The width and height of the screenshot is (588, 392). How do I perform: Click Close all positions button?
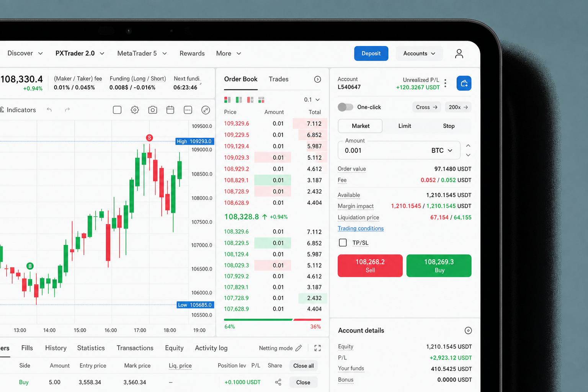pos(304,366)
